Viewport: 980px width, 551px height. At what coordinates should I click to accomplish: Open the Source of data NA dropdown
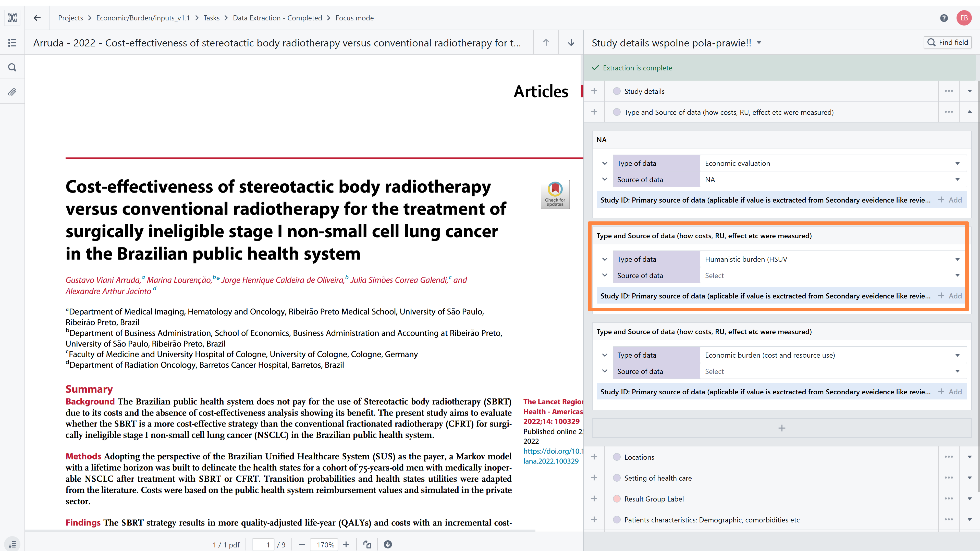click(x=833, y=180)
